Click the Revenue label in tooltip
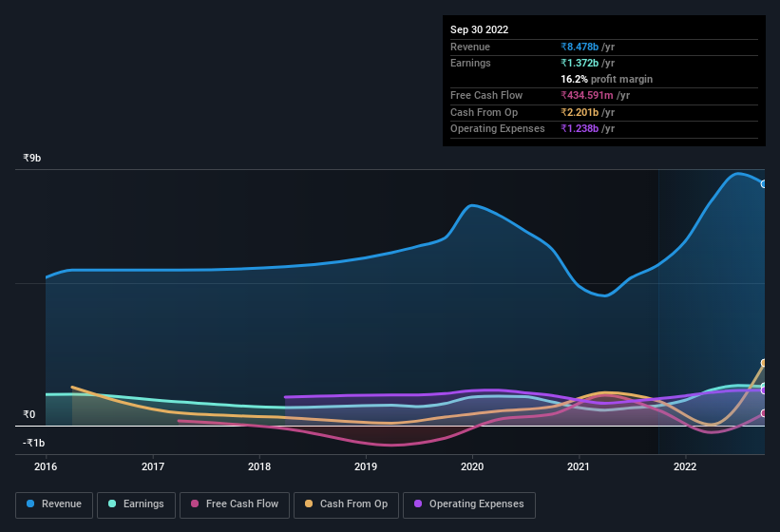This screenshot has width=780, height=532. click(x=470, y=47)
